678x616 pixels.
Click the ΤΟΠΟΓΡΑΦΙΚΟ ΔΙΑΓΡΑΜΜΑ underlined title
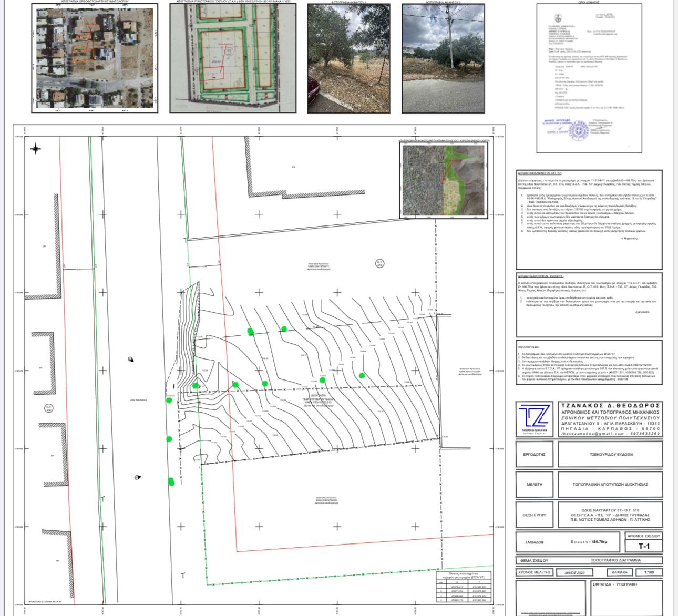[615, 560]
